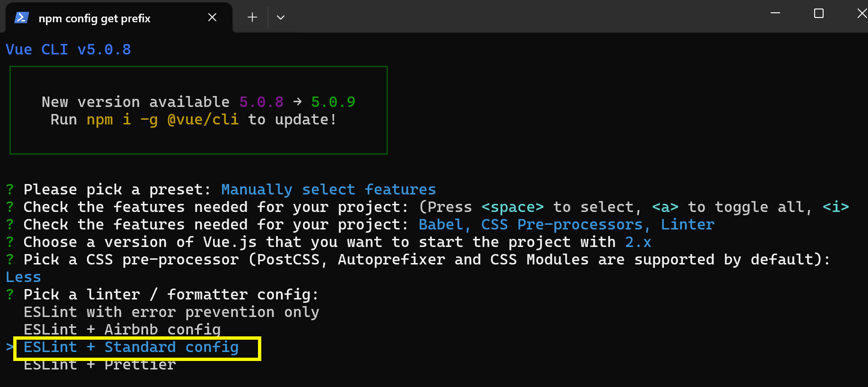
Task: Select the 'npm config get prefix' tab
Action: 119,18
